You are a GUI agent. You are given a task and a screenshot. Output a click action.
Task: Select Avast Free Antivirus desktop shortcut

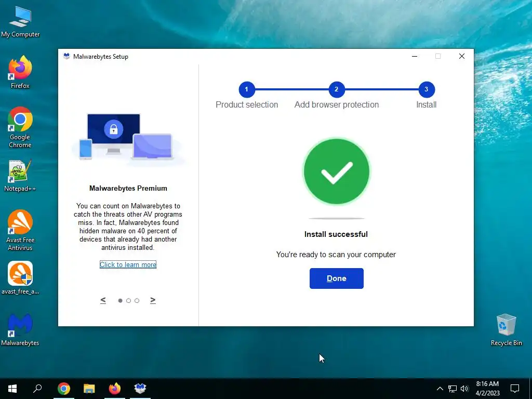(20, 231)
